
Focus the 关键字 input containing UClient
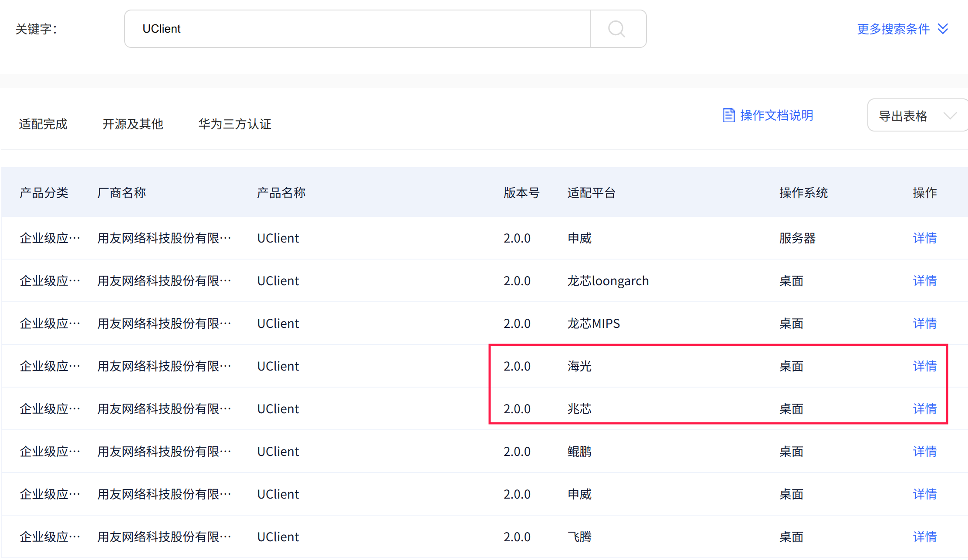point(357,29)
